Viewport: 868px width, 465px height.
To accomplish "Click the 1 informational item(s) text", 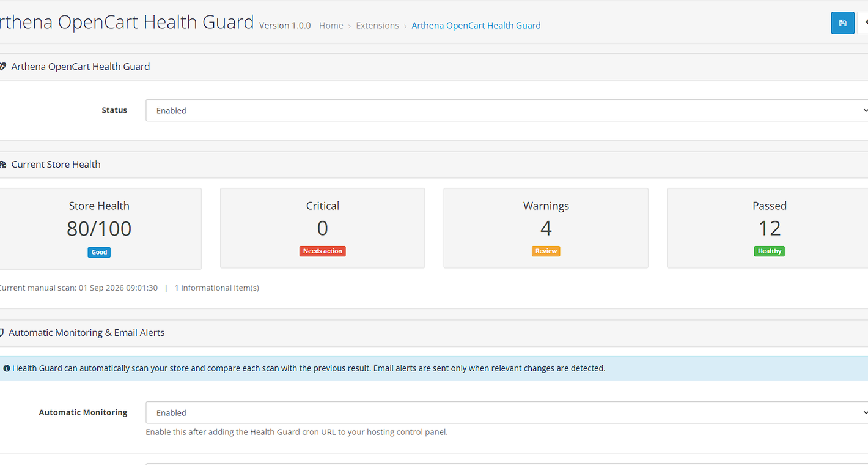I will pyautogui.click(x=217, y=288).
